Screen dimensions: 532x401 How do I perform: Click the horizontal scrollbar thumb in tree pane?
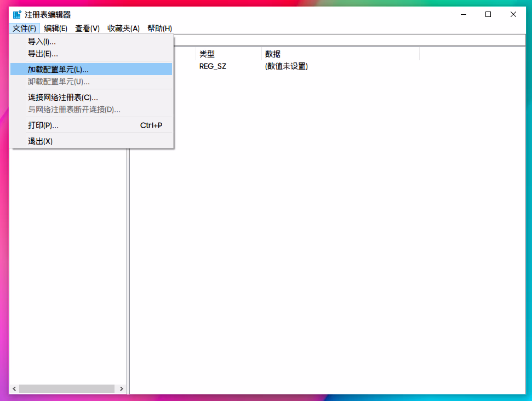point(66,388)
